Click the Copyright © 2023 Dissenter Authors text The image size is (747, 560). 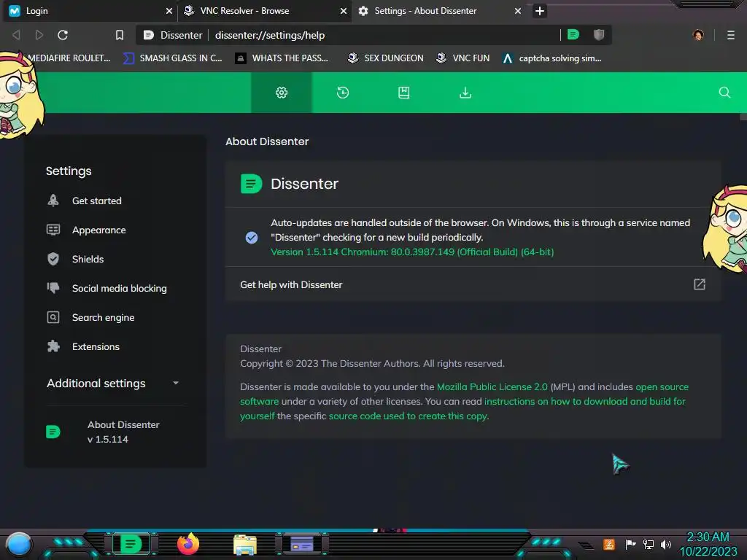click(372, 363)
